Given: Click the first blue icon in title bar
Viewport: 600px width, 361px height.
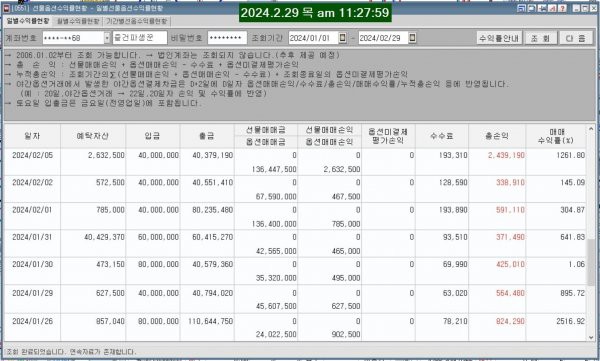Looking at the screenshot, I should click(521, 8).
